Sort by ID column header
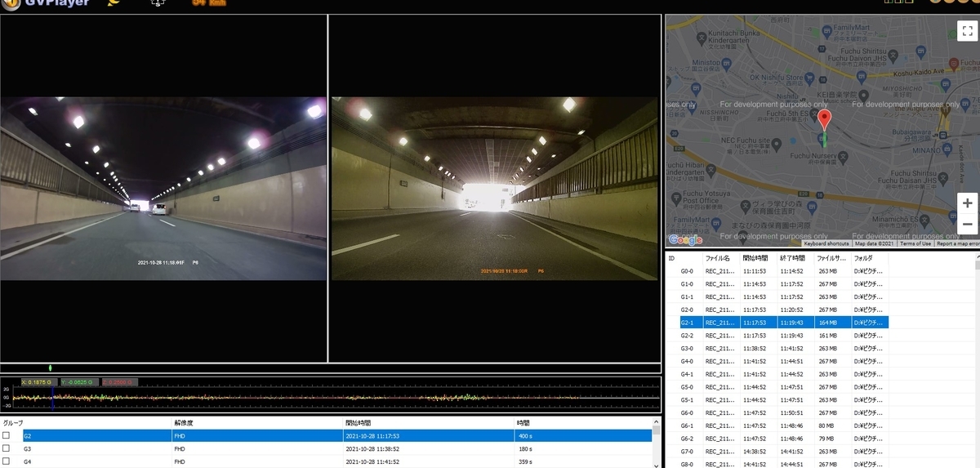Screen dimensions: 980x468 (684, 258)
